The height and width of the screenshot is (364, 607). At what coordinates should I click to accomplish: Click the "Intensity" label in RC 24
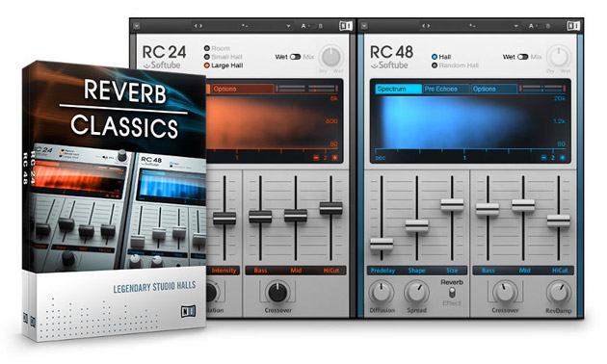[224, 271]
